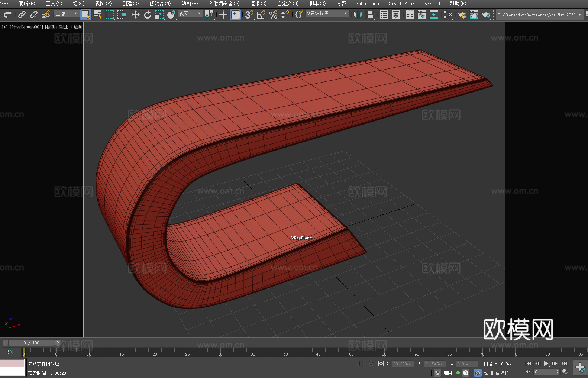Open the 脚本(S) menu

tap(317, 3)
